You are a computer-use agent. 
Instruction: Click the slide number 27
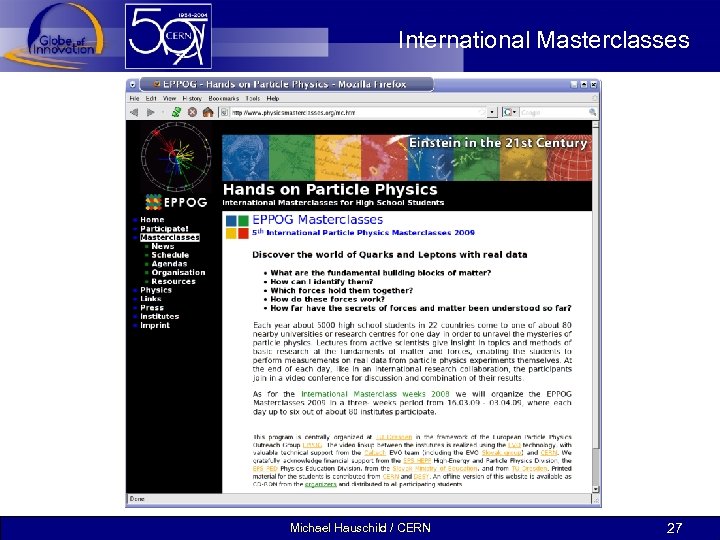point(674,528)
